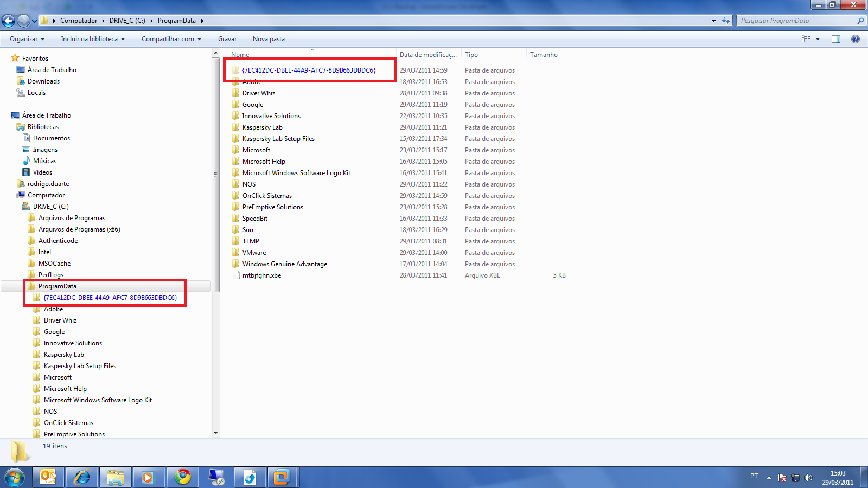
Task: Open Locais in Favoritos
Action: coord(36,93)
